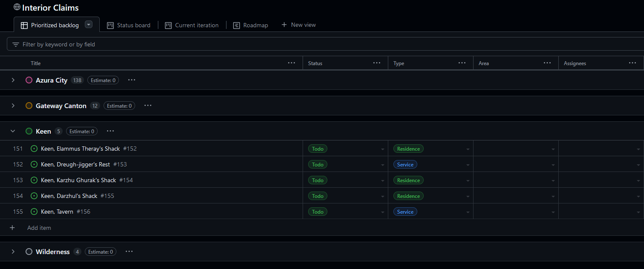Click open-issue icon for Elammus Theray's Shack

click(34, 149)
